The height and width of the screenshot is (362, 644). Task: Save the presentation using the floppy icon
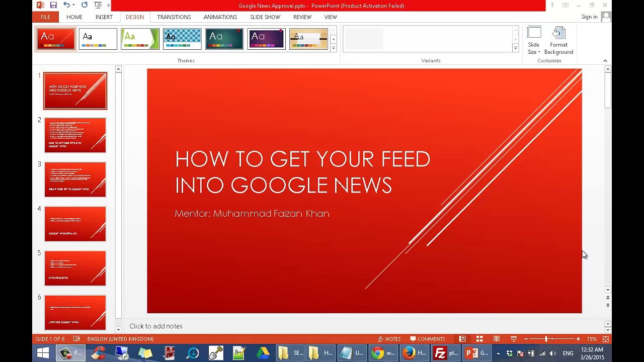point(53,5)
